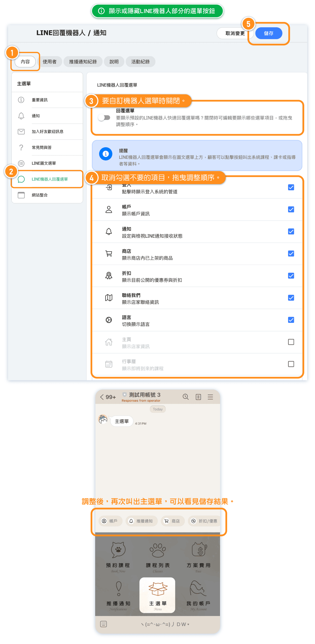The image size is (315, 644).
Task: Open the 推播通知紀錄 tab
Action: (83, 62)
